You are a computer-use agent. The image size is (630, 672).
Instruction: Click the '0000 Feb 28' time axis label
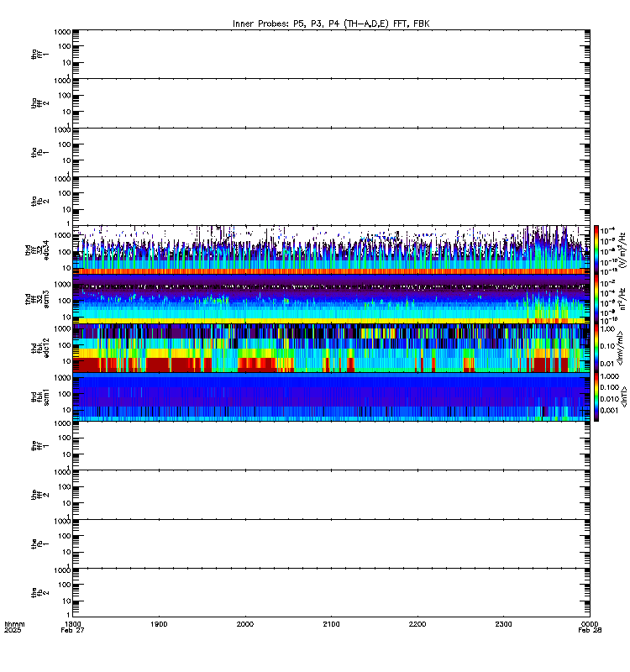(x=590, y=627)
